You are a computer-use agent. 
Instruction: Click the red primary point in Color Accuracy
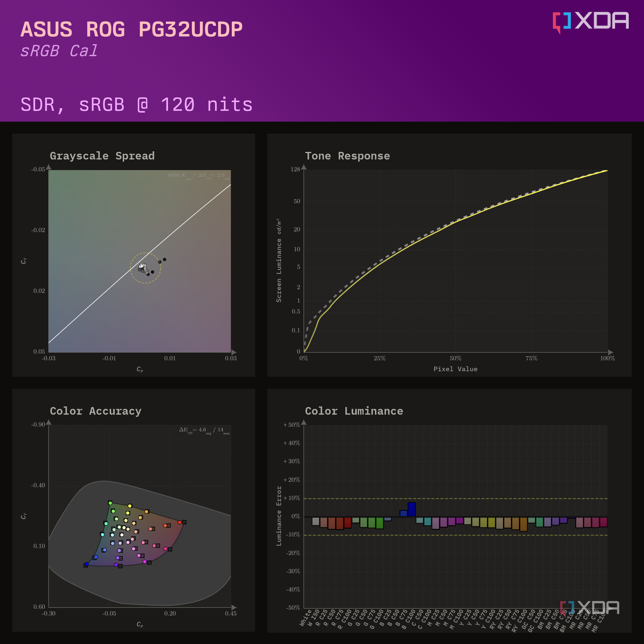[x=180, y=522]
